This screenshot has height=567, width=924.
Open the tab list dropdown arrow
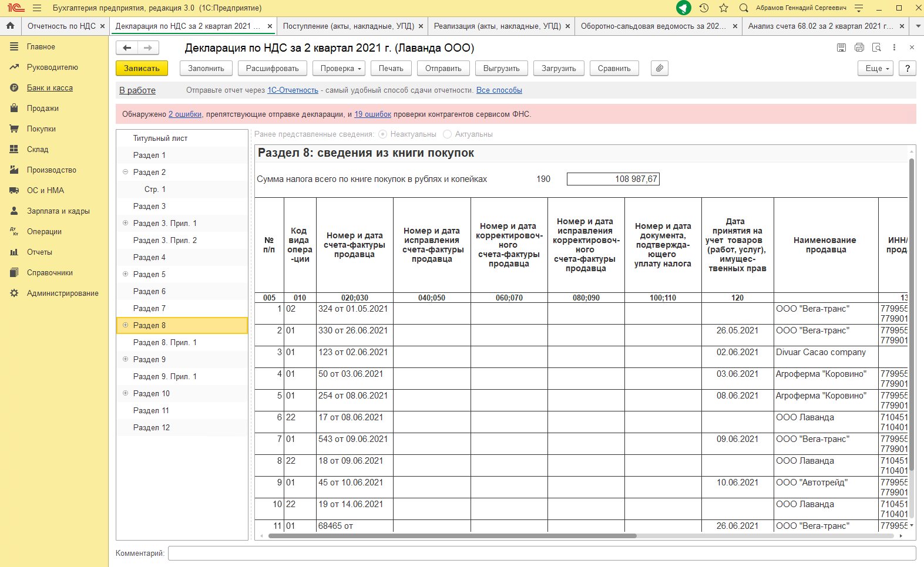coord(918,26)
